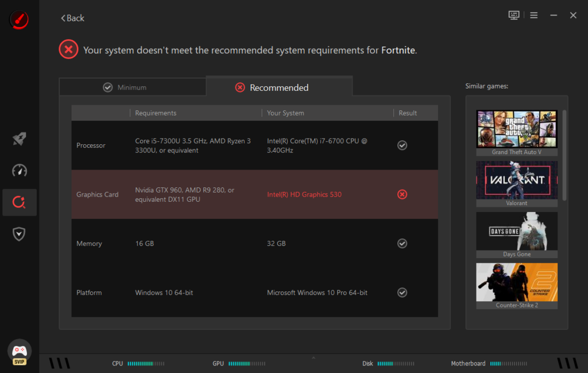Click 'Windows 10 64-bit' requirement text
This screenshot has height=373, width=588.
164,293
